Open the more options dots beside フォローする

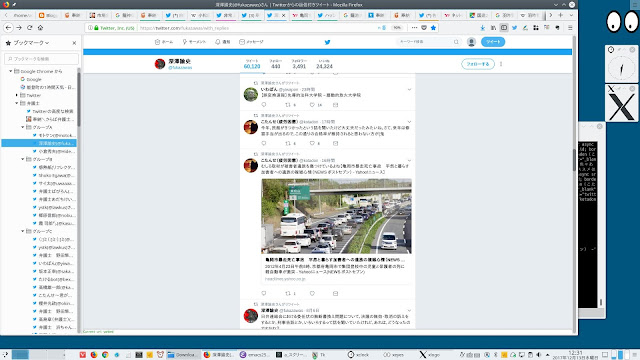pyautogui.click(x=501, y=64)
